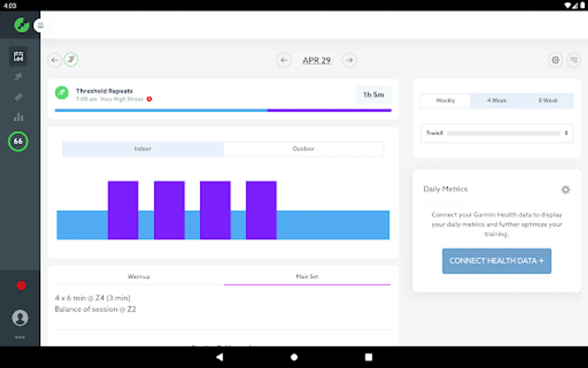588x368 pixels.
Task: Tap the Android back navigation button
Action: [x=220, y=357]
